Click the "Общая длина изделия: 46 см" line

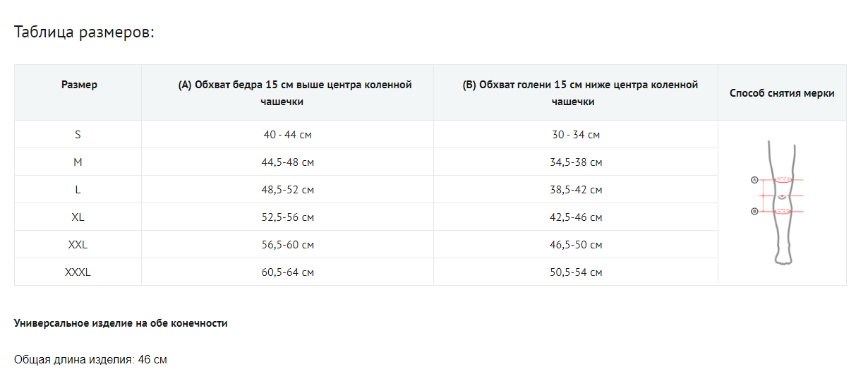tap(90, 360)
